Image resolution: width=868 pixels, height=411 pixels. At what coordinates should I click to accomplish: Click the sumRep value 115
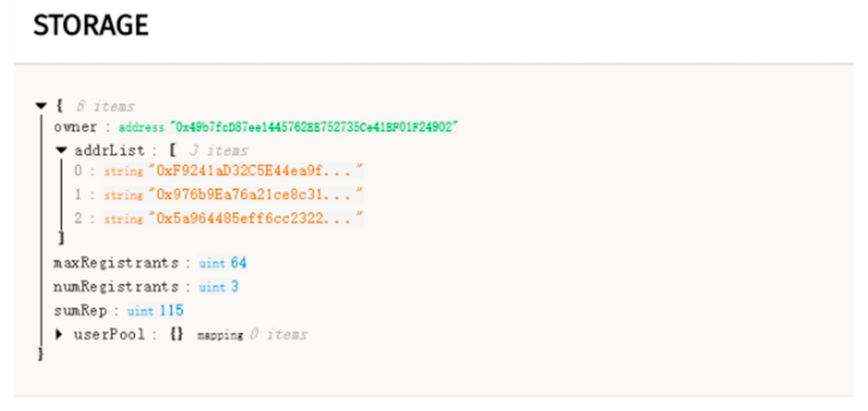pos(171,311)
